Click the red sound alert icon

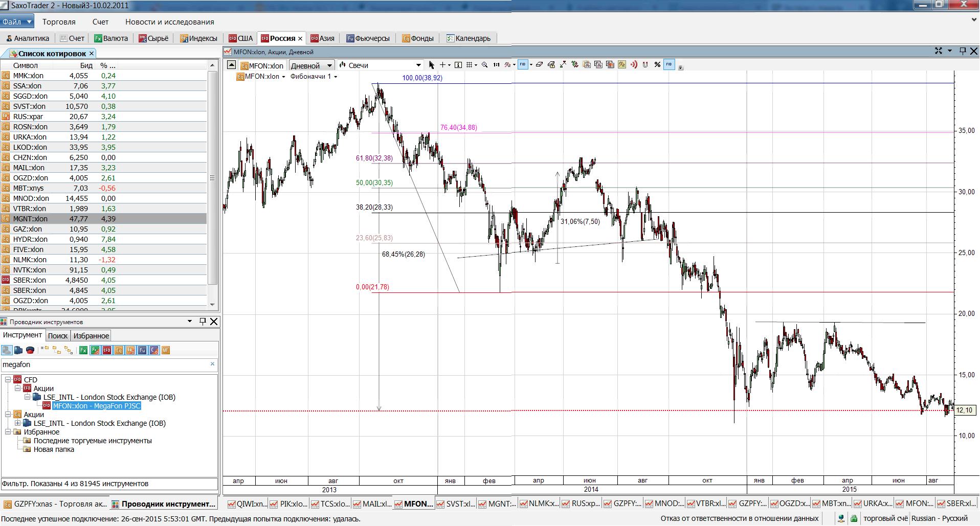(633, 64)
